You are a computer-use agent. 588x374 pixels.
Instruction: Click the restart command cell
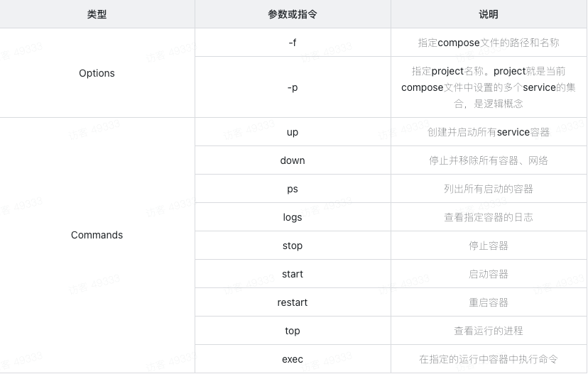[292, 302]
